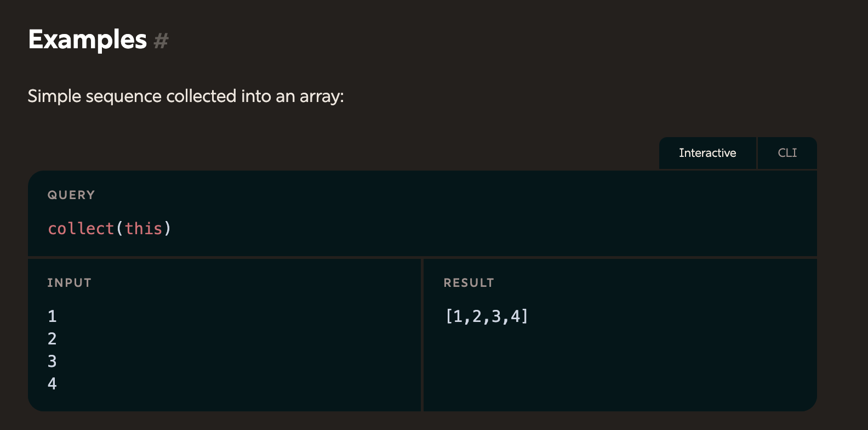
Task: Click the Examples heading text
Action: [88, 39]
